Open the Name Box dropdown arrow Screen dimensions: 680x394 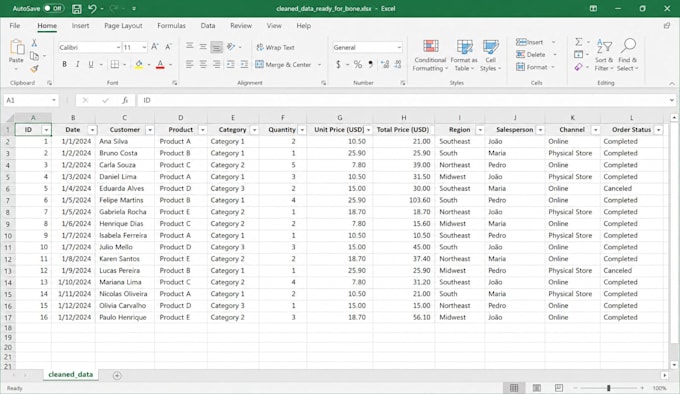click(x=54, y=100)
